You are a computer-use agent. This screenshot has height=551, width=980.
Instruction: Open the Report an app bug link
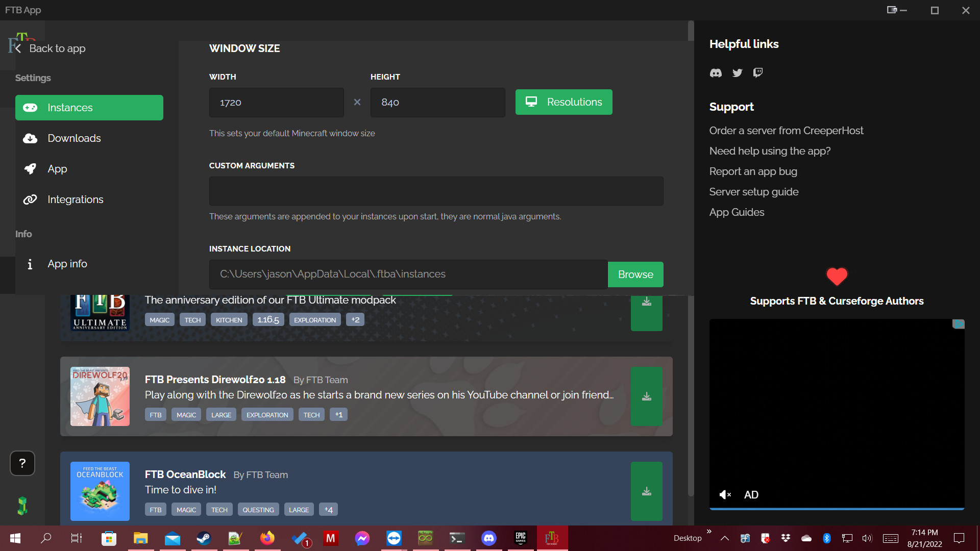pos(753,171)
